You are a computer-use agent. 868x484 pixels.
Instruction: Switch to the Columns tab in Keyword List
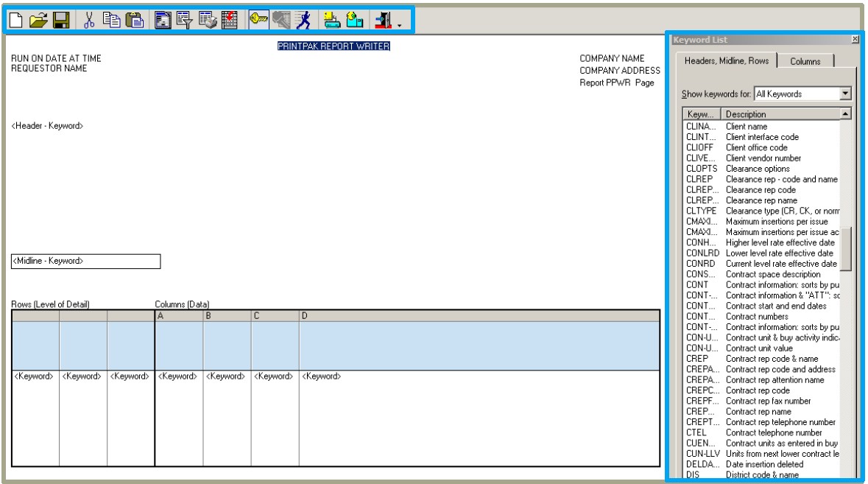coord(805,61)
